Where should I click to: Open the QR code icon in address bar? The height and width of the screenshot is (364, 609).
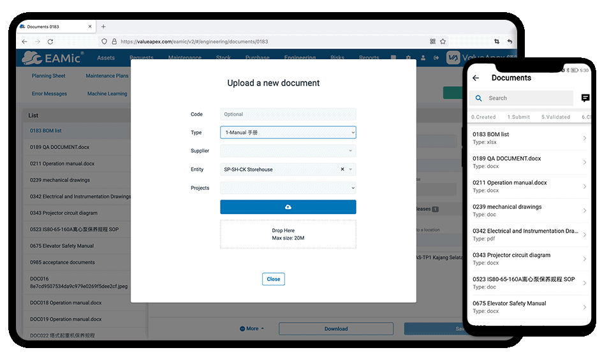(432, 41)
